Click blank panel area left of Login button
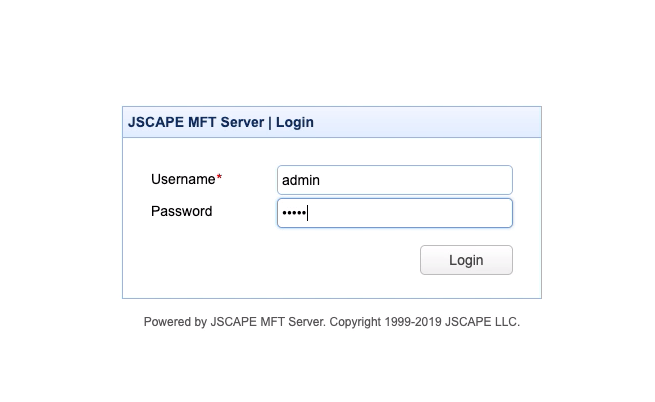The height and width of the screenshot is (402, 655). pyautogui.click(x=280, y=261)
